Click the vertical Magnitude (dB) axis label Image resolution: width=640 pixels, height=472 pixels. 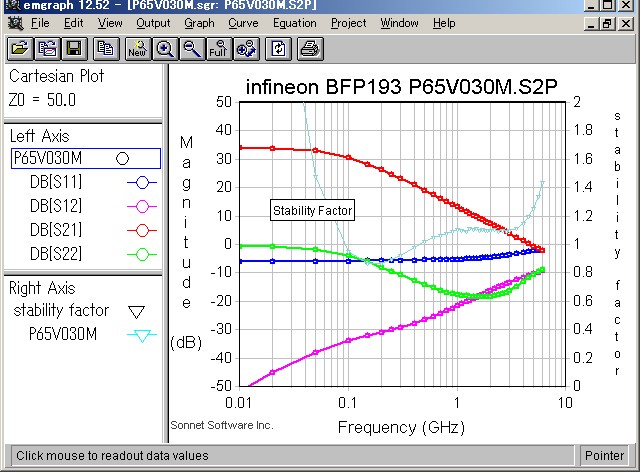[x=186, y=243]
